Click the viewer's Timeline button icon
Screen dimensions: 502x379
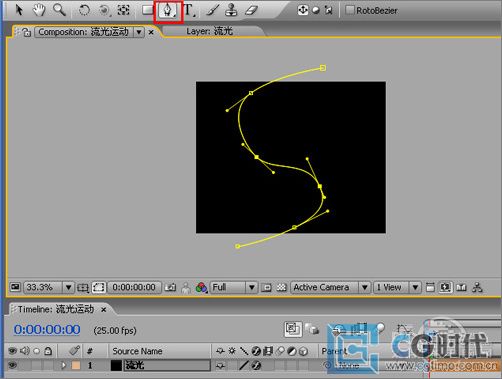[461, 287]
